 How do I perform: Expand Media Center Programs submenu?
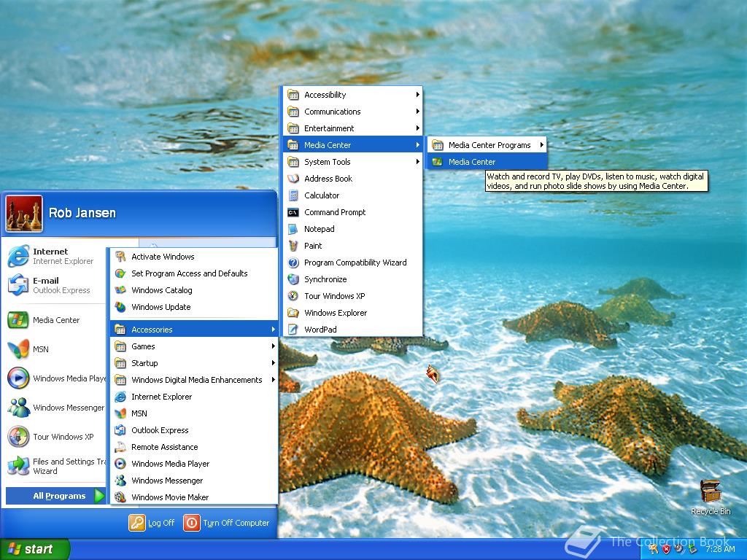point(487,145)
